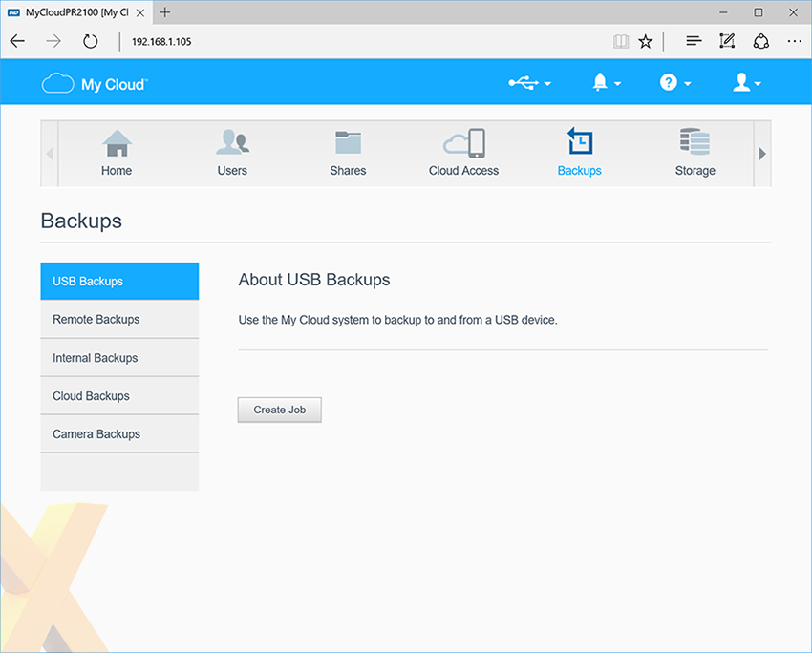Open the user account icon

point(741,82)
